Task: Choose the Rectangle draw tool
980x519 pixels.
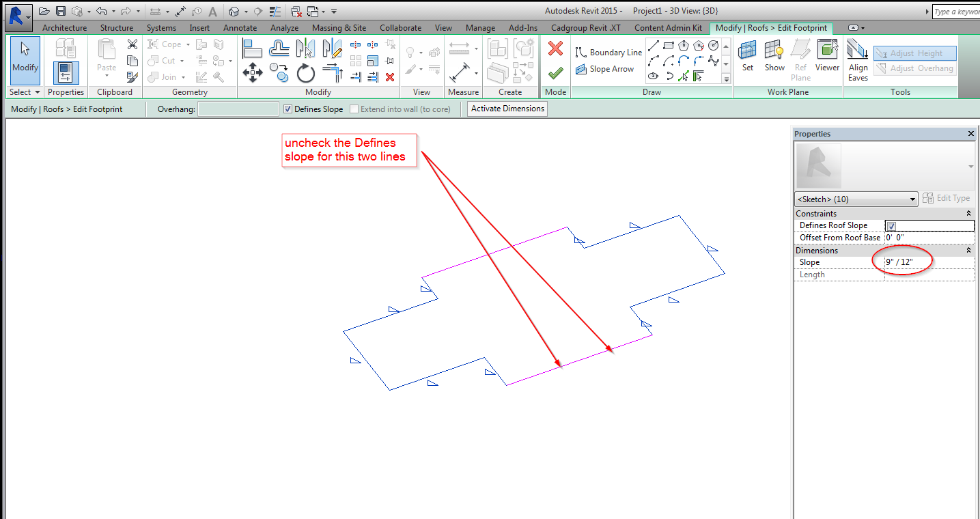Action: point(669,46)
